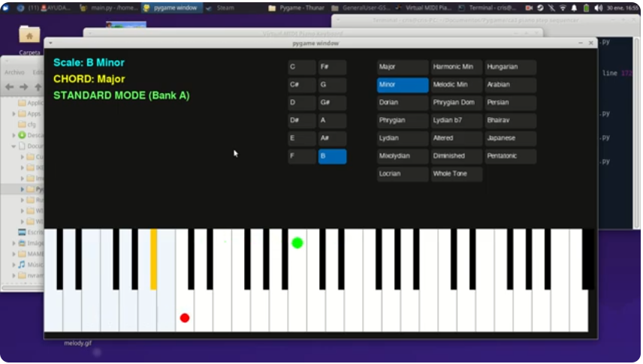The width and height of the screenshot is (643, 364).
Task: Check the battery tray icon
Action: pos(586,8)
